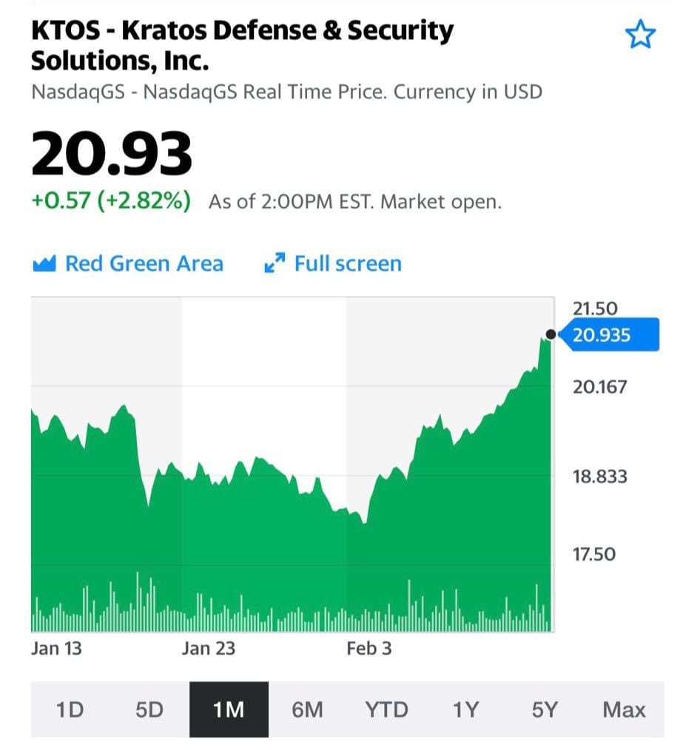The height and width of the screenshot is (750, 700).
Task: Select the 1D time range tab
Action: 70,710
